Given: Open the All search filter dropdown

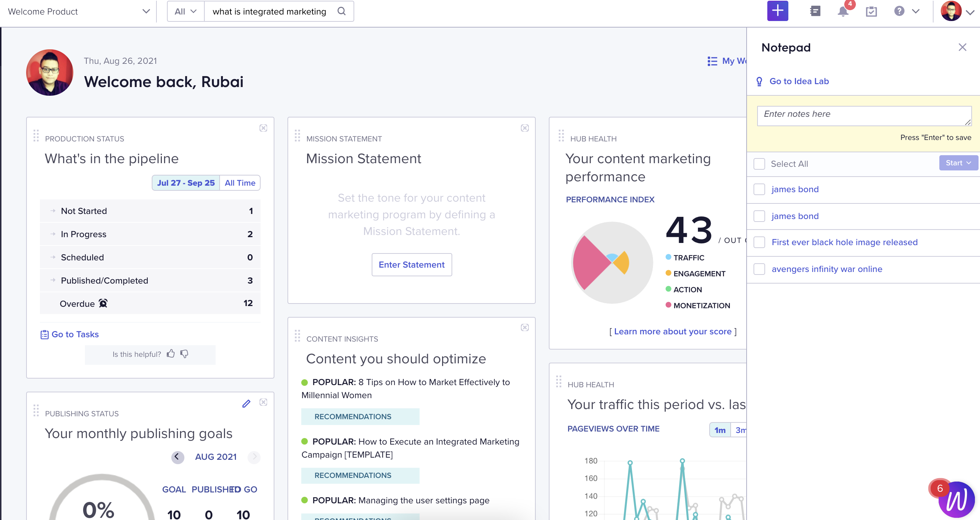Looking at the screenshot, I should click(x=185, y=11).
